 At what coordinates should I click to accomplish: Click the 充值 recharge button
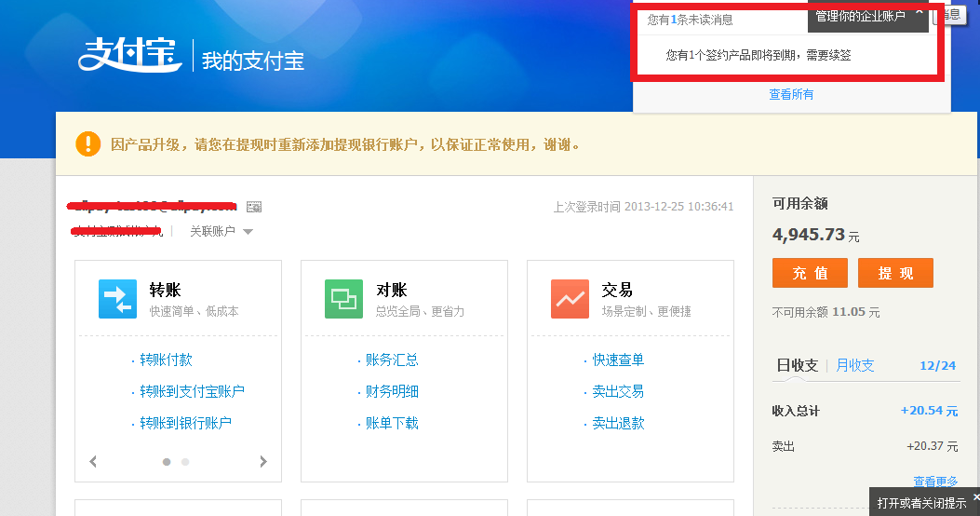[x=810, y=273]
